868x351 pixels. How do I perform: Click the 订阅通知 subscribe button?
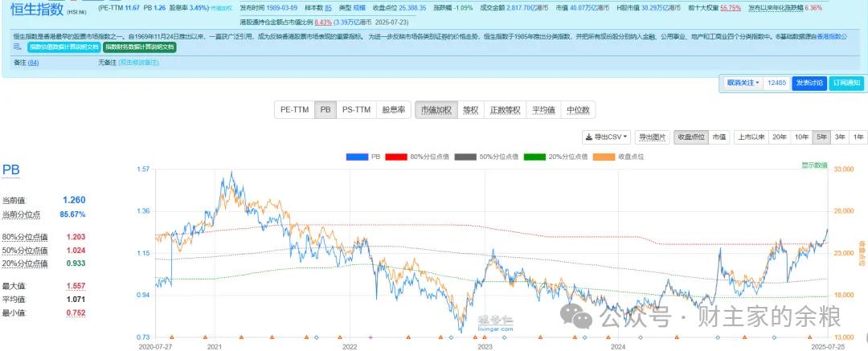[x=845, y=83]
